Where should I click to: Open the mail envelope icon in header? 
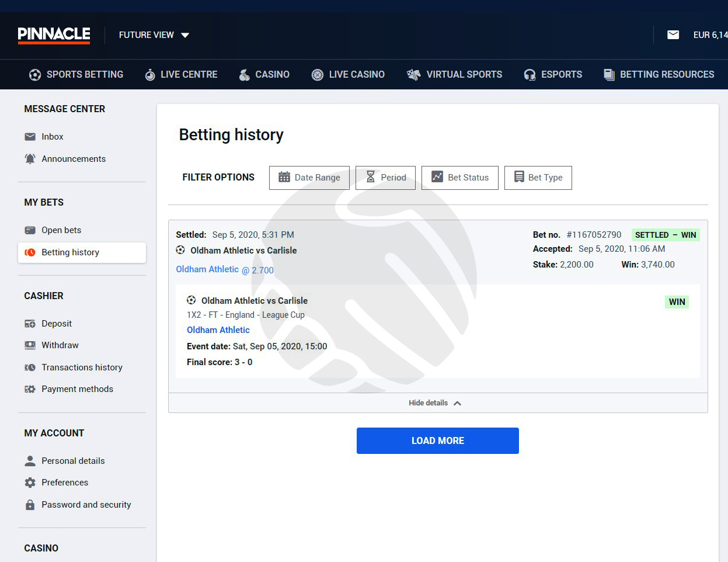pos(673,35)
